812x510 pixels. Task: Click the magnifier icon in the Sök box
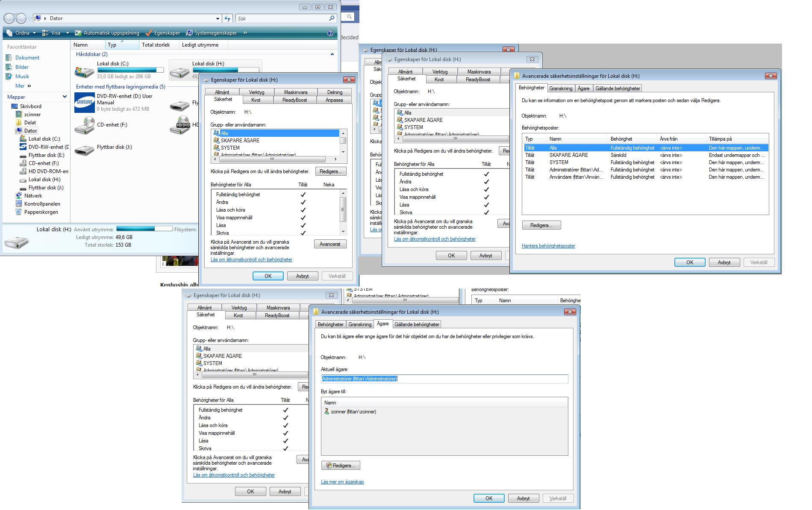(x=332, y=18)
